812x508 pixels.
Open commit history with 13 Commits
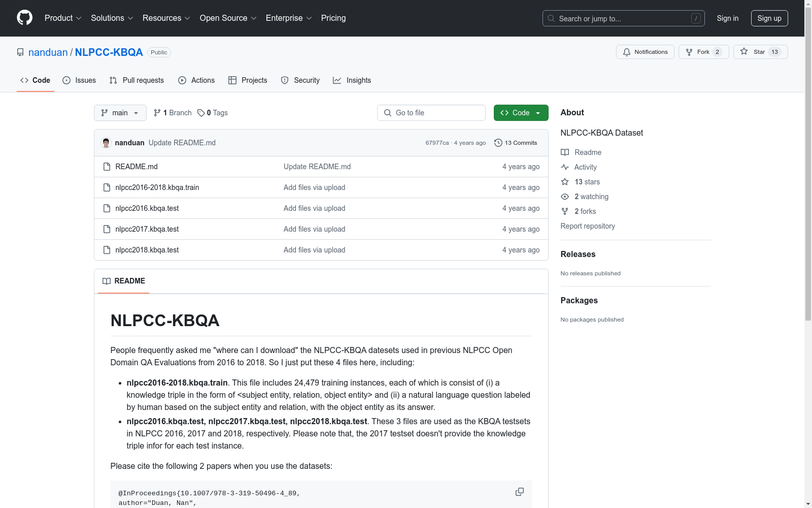(x=516, y=143)
